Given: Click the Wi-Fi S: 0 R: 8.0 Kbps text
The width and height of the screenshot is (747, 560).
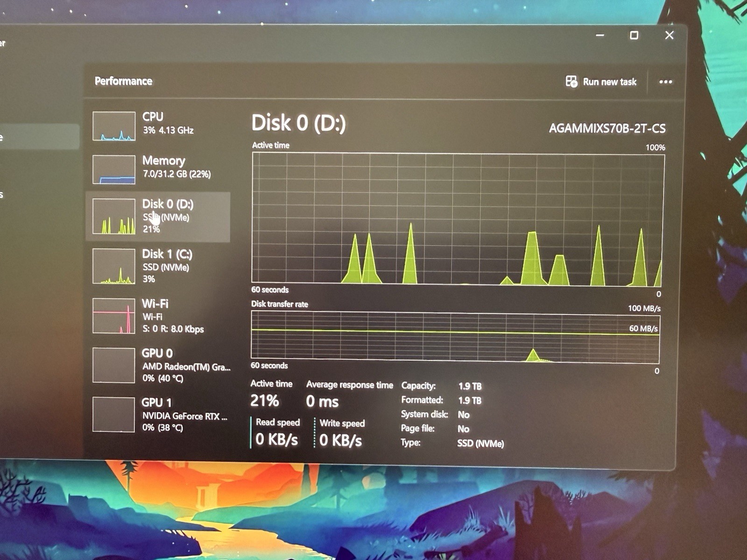Looking at the screenshot, I should (173, 329).
